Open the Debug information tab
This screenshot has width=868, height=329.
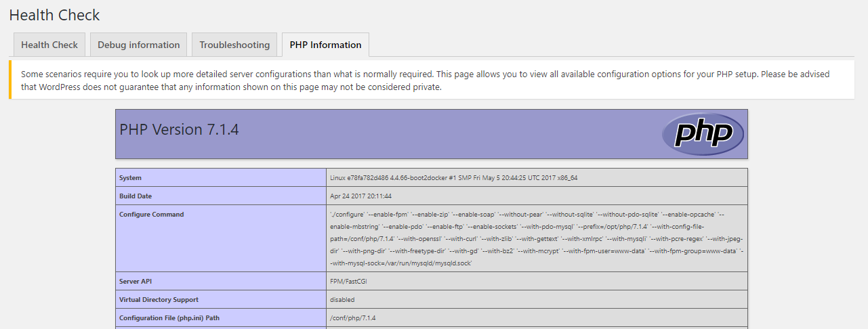pyautogui.click(x=139, y=45)
